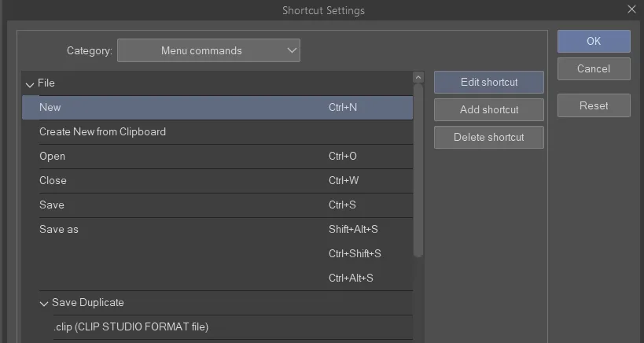644x343 pixels.
Task: Open the Category dropdown
Action: (208, 50)
